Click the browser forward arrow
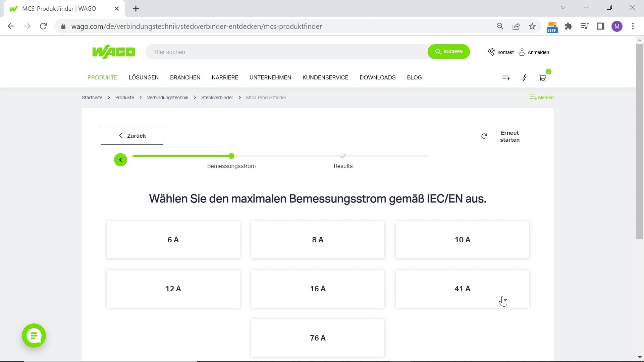 tap(27, 26)
